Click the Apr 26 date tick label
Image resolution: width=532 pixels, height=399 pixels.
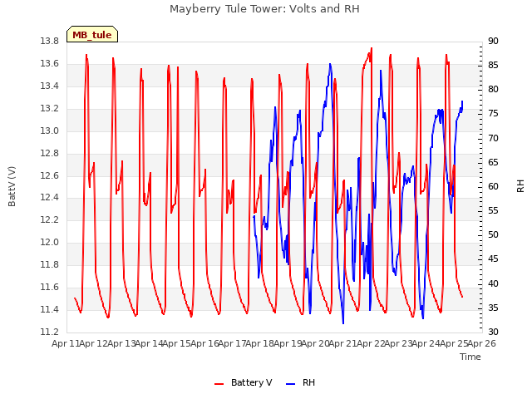click(x=482, y=343)
